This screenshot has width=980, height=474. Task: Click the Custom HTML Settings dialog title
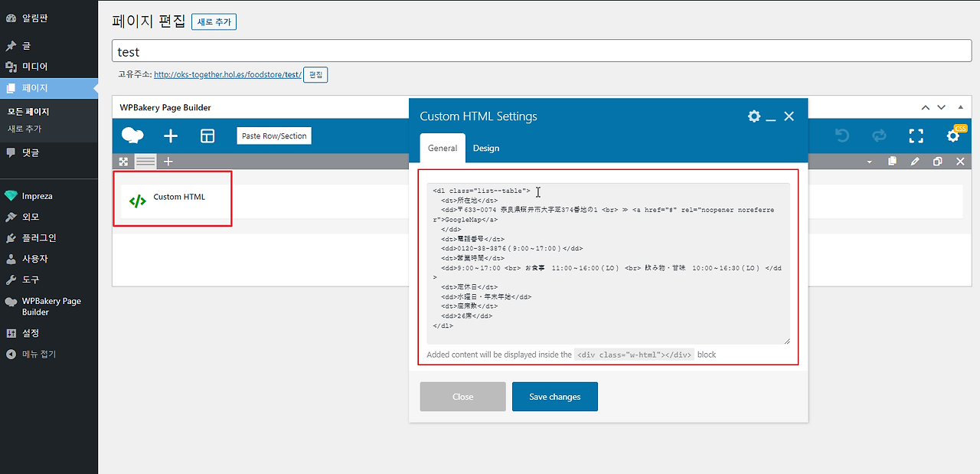click(x=479, y=116)
